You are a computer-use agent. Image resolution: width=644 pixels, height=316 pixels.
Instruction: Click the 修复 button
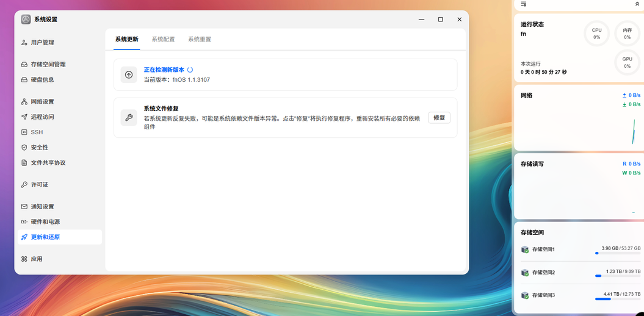[439, 118]
